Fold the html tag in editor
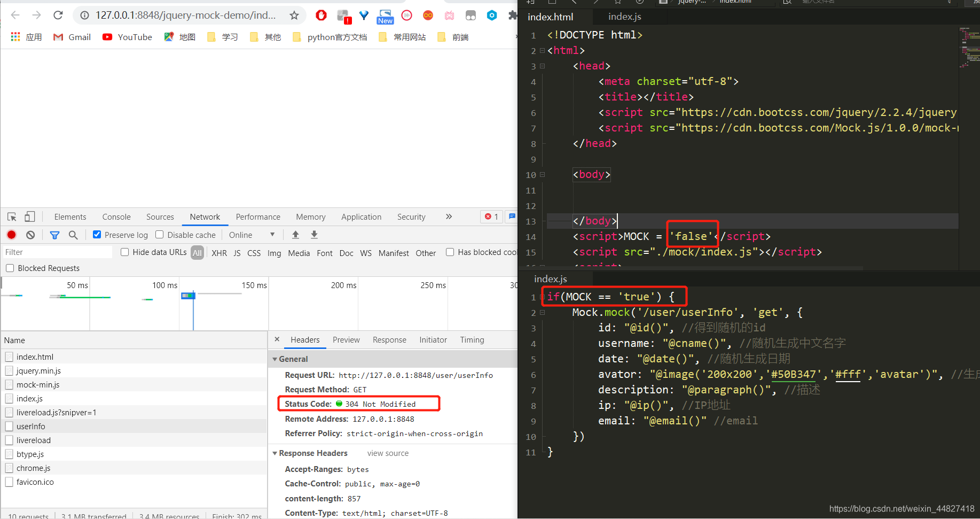 coord(542,51)
